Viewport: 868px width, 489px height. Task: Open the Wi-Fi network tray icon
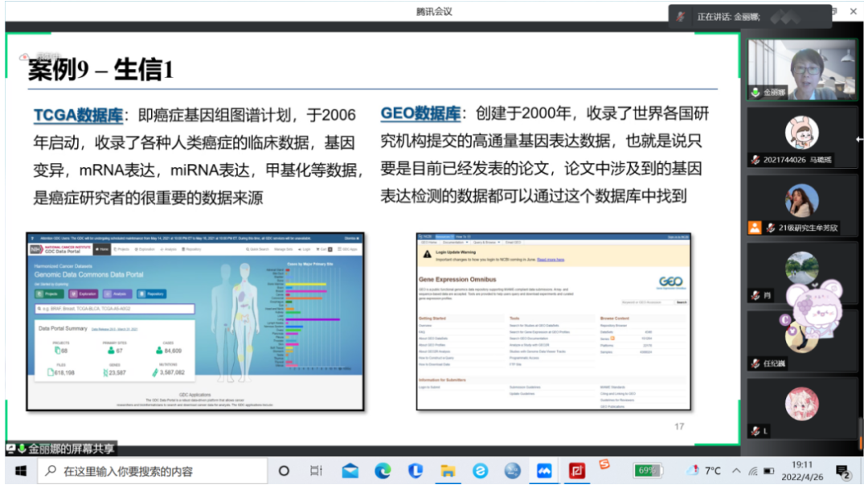pos(753,471)
